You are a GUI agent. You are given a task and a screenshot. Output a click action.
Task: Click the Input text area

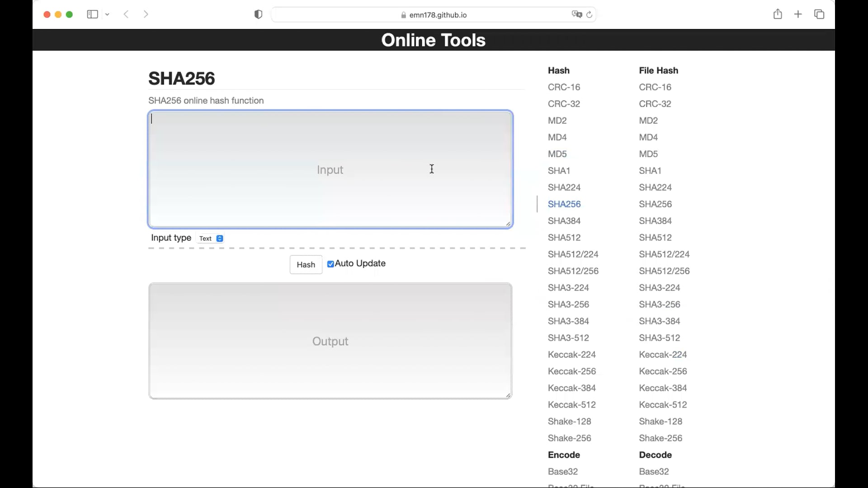(330, 170)
